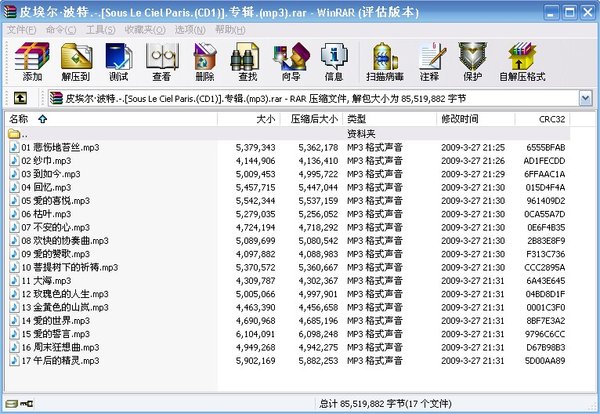Image resolution: width=600 pixels, height=414 pixels.
Task: Click the 测试 (Test) toolbar icon
Action: pos(119,62)
